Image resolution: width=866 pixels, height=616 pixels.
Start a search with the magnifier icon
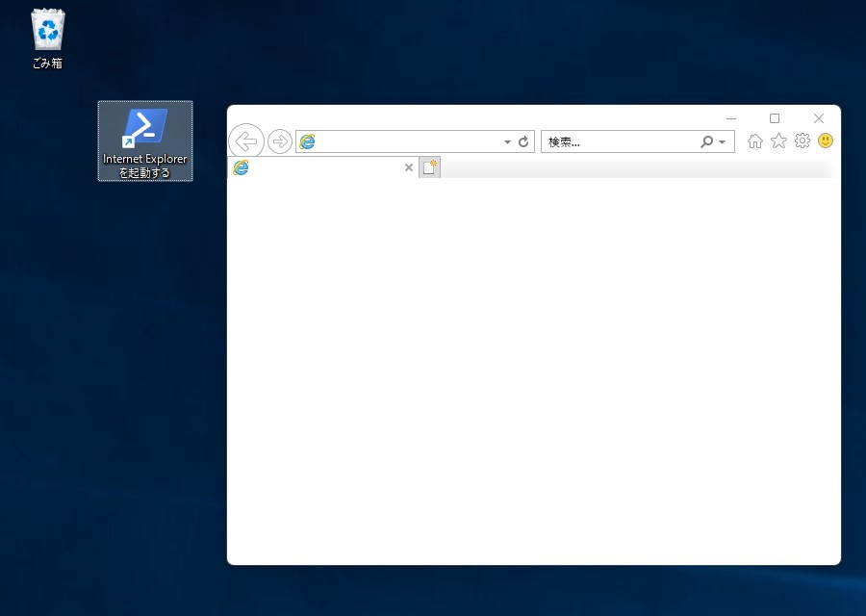tap(706, 141)
